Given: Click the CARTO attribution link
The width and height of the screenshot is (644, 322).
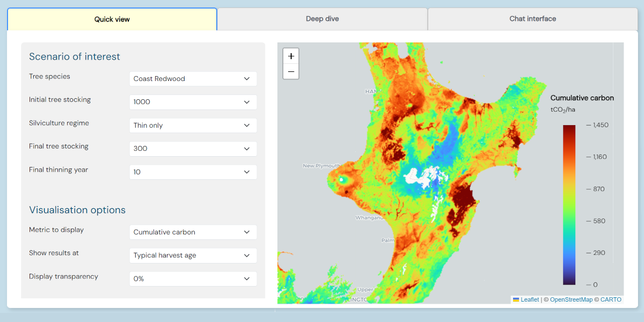Looking at the screenshot, I should tap(611, 299).
